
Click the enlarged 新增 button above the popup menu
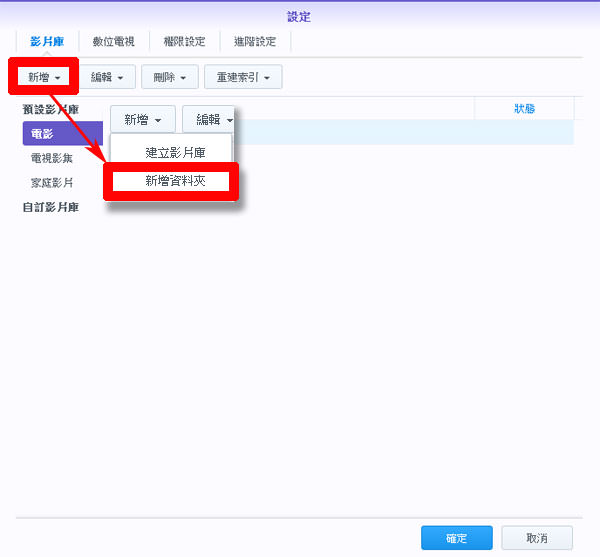click(143, 119)
